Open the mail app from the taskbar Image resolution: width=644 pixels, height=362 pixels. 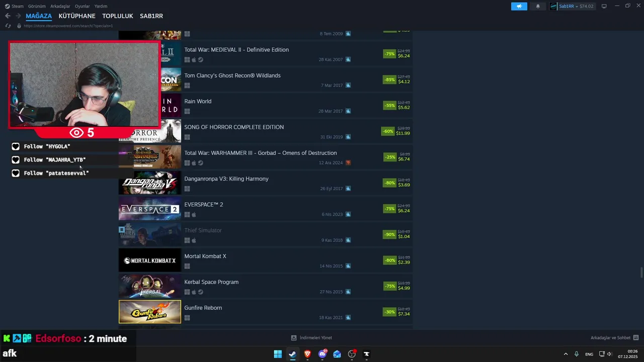[x=337, y=354]
